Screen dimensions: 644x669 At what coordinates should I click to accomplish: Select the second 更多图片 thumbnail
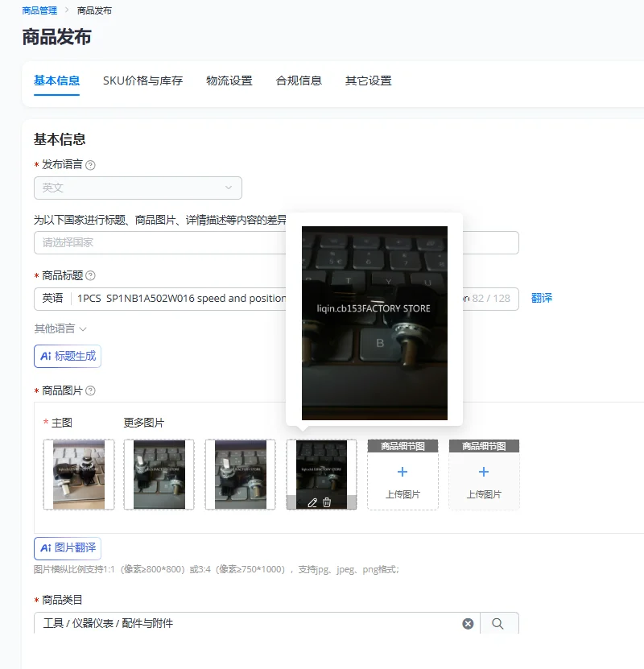point(241,475)
